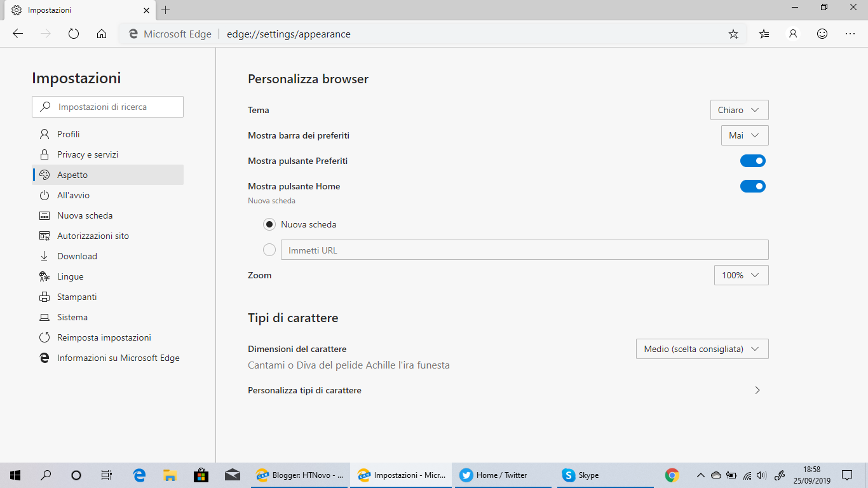Focus the Impostazioni di ricerca search box
868x488 pixels.
(x=108, y=107)
